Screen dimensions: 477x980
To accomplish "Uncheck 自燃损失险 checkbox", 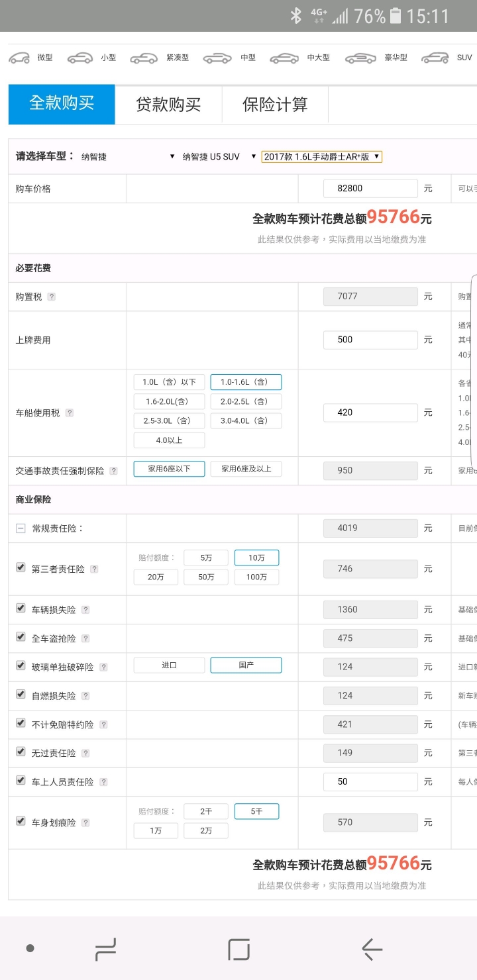I will click(21, 695).
